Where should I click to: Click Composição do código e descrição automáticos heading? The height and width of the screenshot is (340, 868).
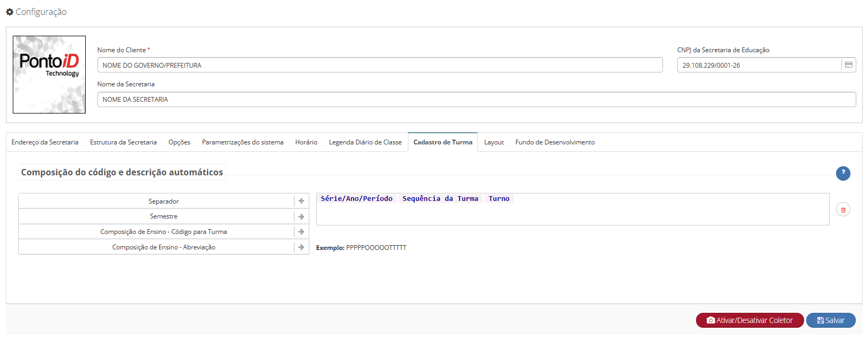[x=122, y=172]
